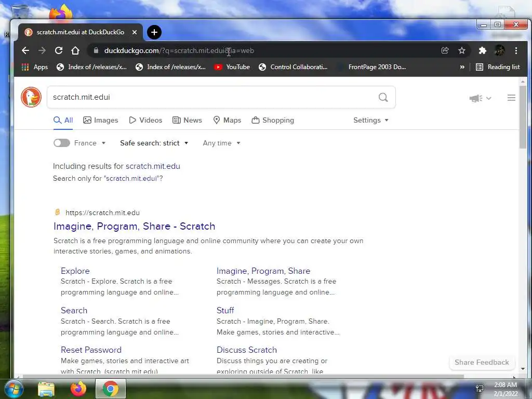Open the File Explorer taskbar icon
Image resolution: width=532 pixels, height=399 pixels.
click(46, 389)
